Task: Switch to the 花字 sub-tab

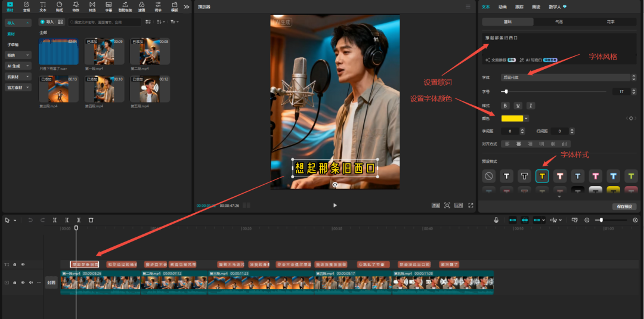Action: tap(611, 21)
